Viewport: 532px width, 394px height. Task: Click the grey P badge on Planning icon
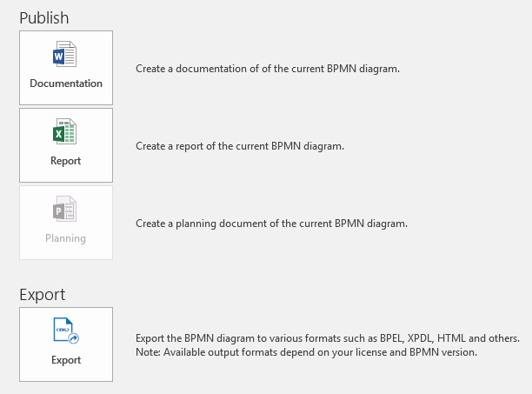pos(58,211)
